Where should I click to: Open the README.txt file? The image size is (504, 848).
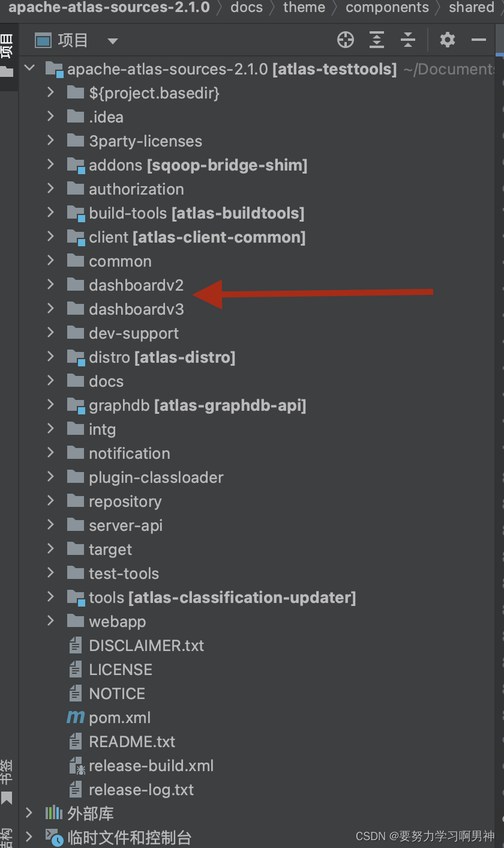point(132,741)
